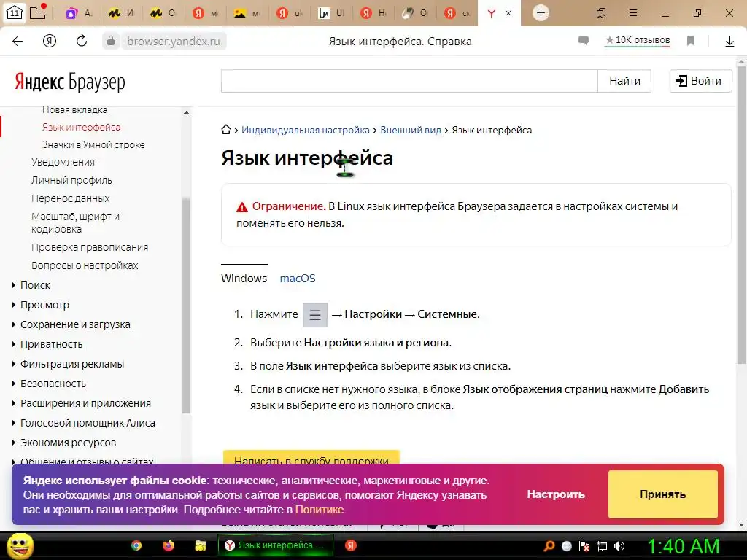Go back with the left arrow
The width and height of the screenshot is (747, 560).
click(18, 42)
